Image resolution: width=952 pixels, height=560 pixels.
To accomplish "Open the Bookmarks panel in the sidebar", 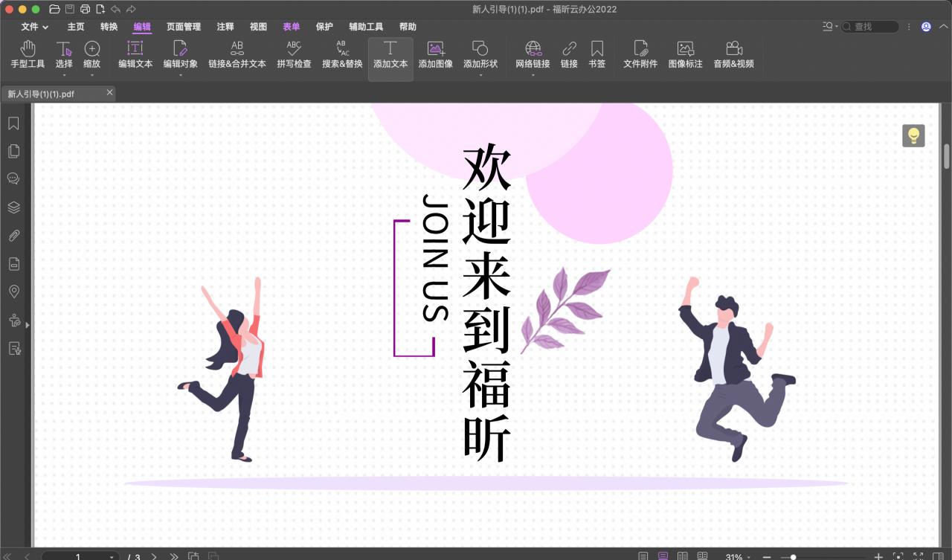I will (13, 123).
